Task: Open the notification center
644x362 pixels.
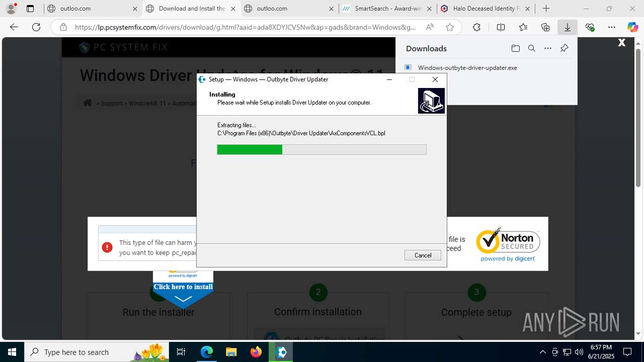Action: tap(627, 352)
